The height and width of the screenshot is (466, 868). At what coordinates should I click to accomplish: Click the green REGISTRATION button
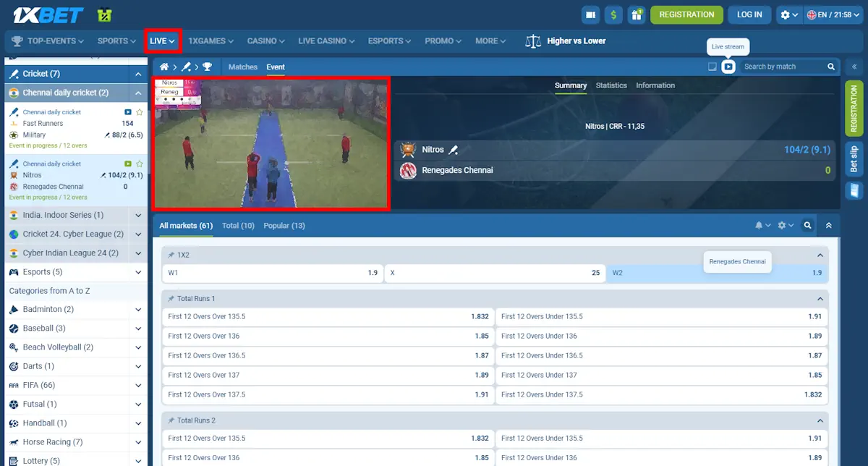[x=686, y=14]
